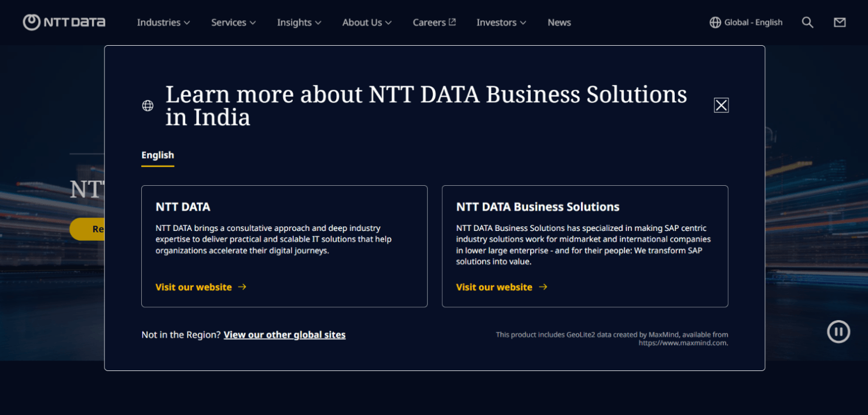Expand the Insights menu
The width and height of the screenshot is (868, 415).
pos(299,23)
